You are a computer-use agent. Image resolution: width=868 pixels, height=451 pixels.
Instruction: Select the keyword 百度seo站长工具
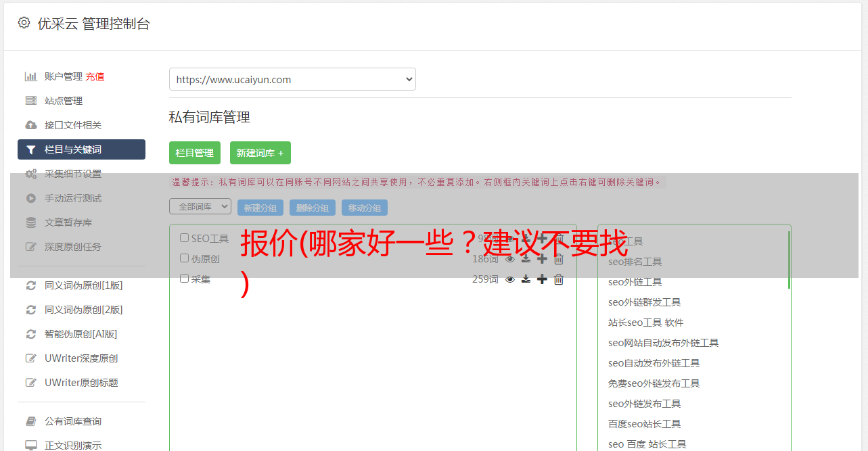point(644,424)
